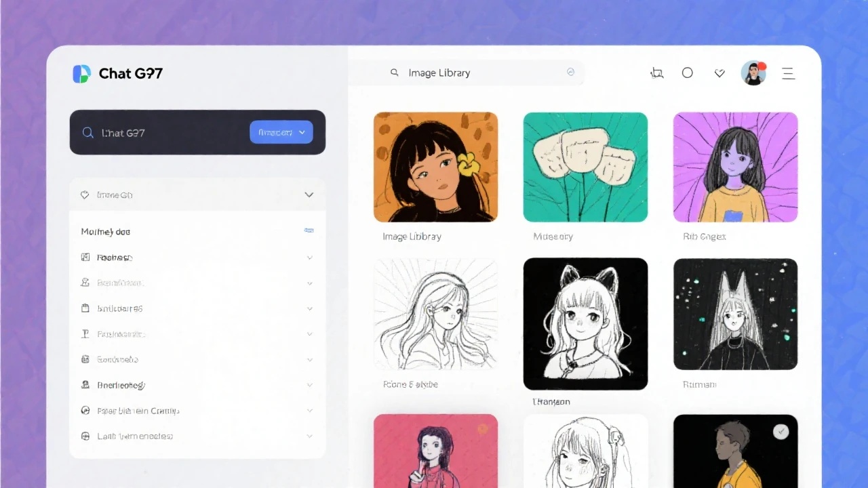Click the 'Mdeeory' caption under teal thumbnail

pyautogui.click(x=553, y=237)
